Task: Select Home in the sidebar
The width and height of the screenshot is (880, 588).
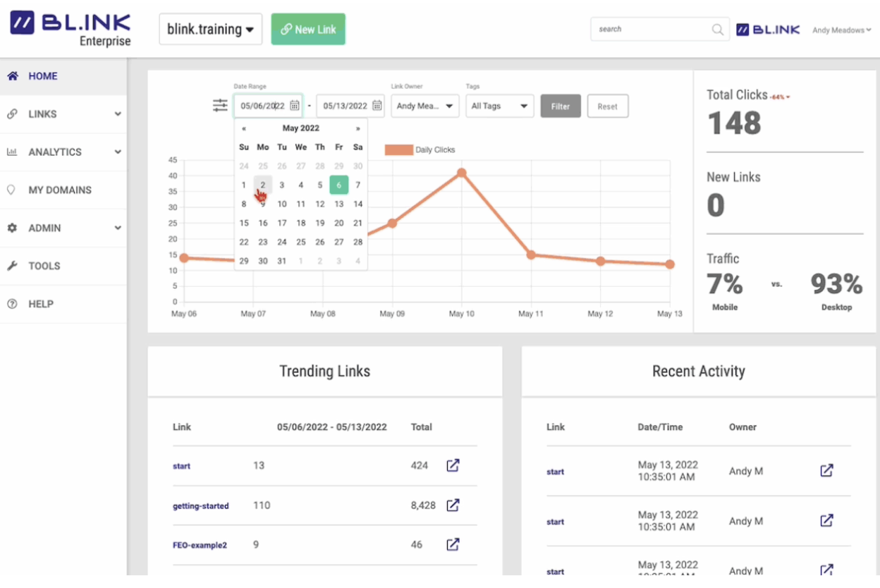Action: pos(63,76)
